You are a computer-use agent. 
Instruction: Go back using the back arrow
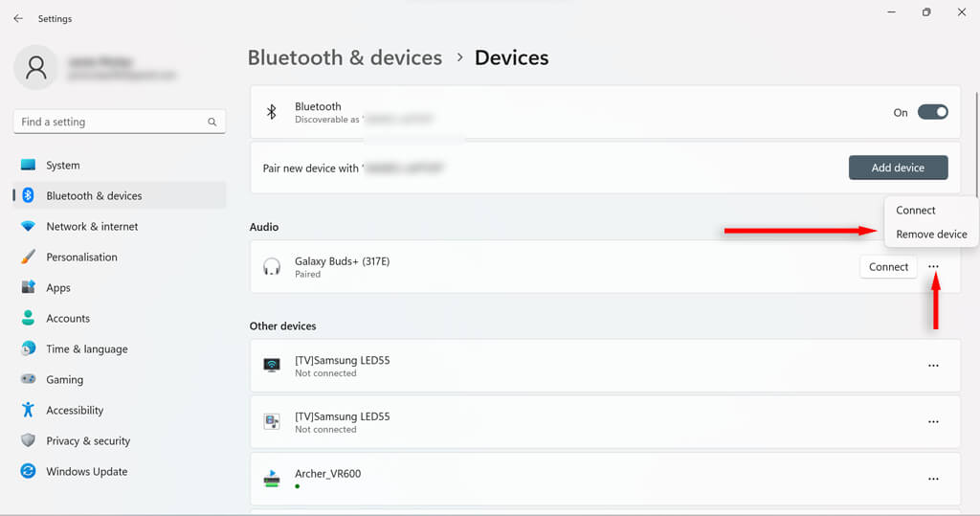18,18
